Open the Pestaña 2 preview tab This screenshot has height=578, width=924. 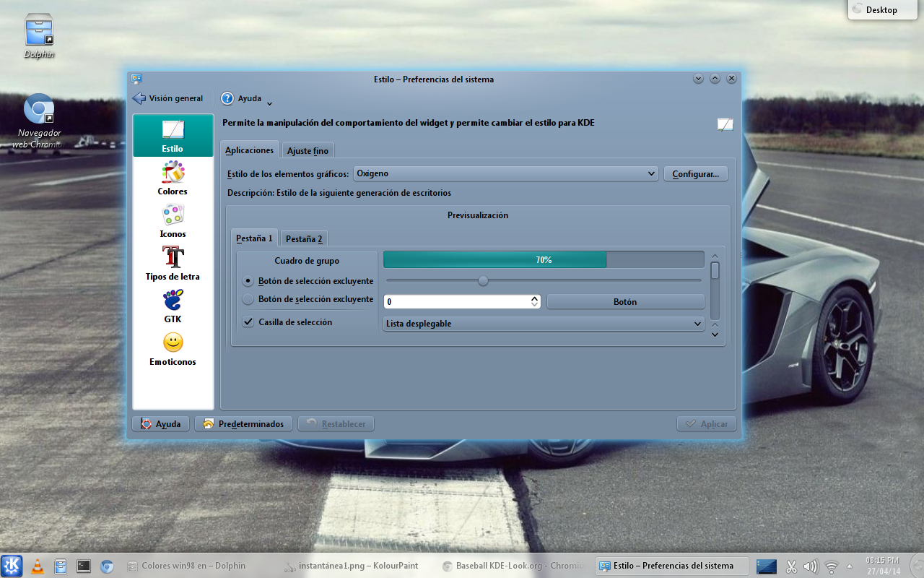(304, 238)
